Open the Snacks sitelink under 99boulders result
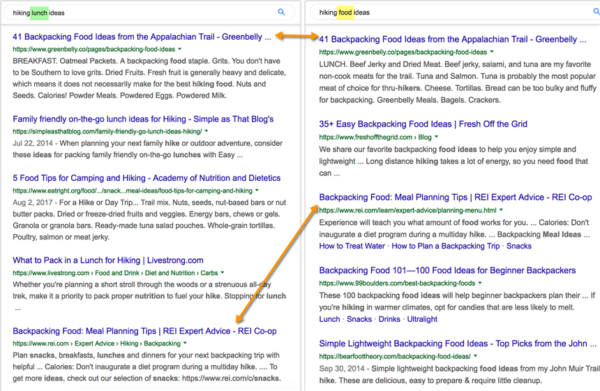 tap(359, 319)
